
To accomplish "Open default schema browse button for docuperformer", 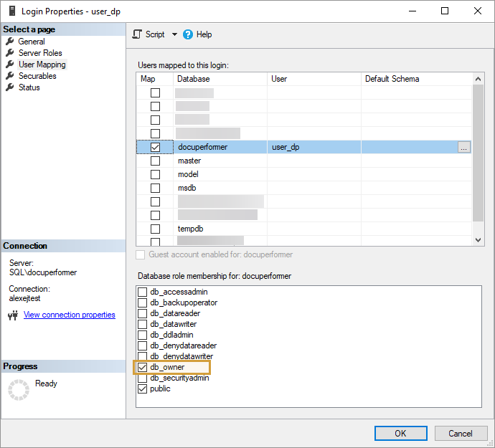I will pyautogui.click(x=464, y=147).
